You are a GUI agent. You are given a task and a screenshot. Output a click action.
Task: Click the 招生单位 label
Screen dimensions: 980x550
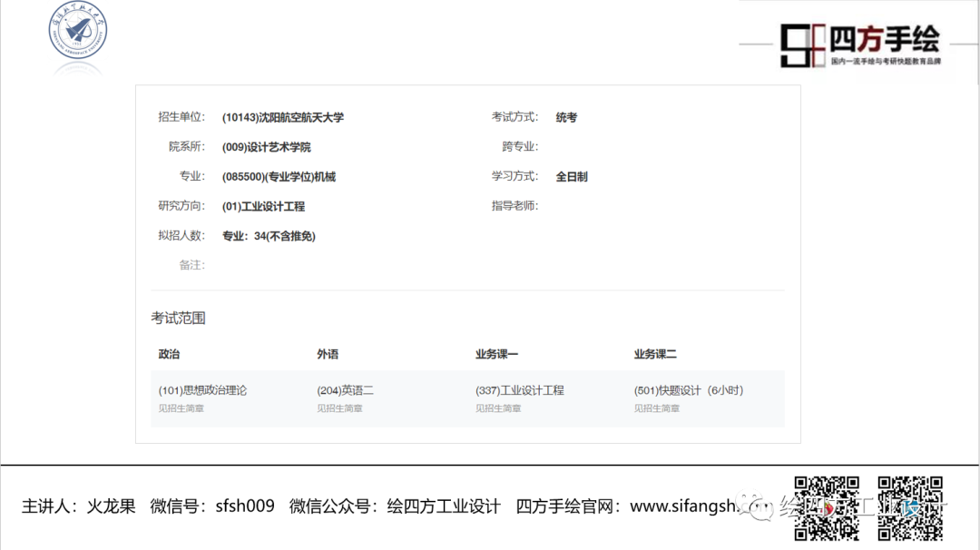(x=181, y=117)
